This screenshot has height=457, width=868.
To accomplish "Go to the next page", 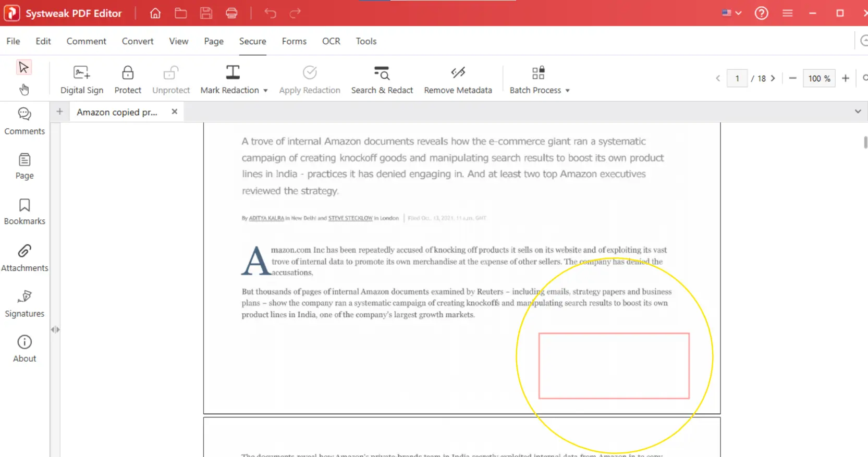I will click(x=773, y=79).
